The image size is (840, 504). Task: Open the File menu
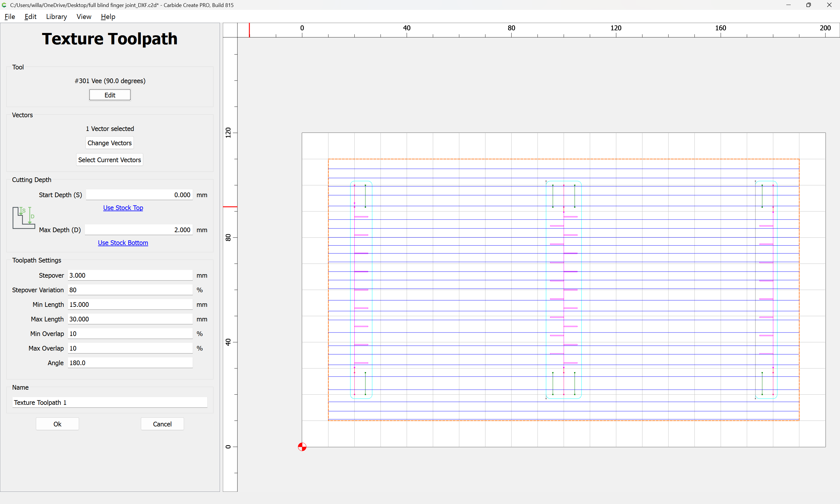tap(10, 17)
